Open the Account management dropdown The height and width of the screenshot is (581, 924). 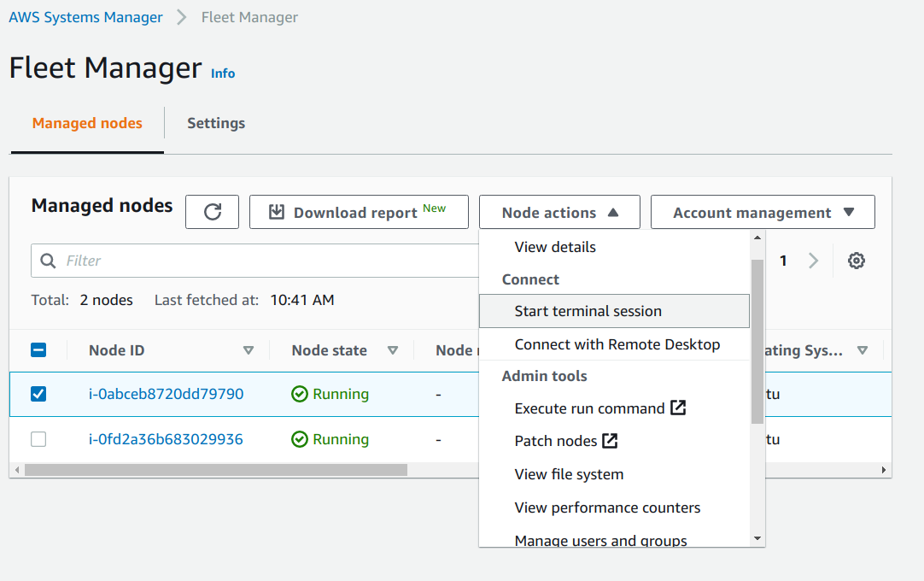pyautogui.click(x=763, y=212)
